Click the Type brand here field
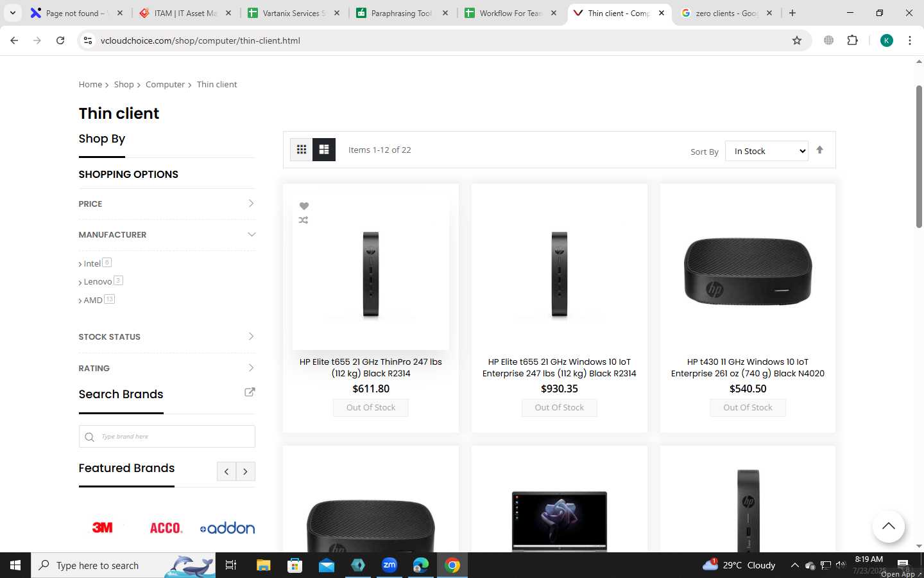The width and height of the screenshot is (924, 578). click(167, 437)
